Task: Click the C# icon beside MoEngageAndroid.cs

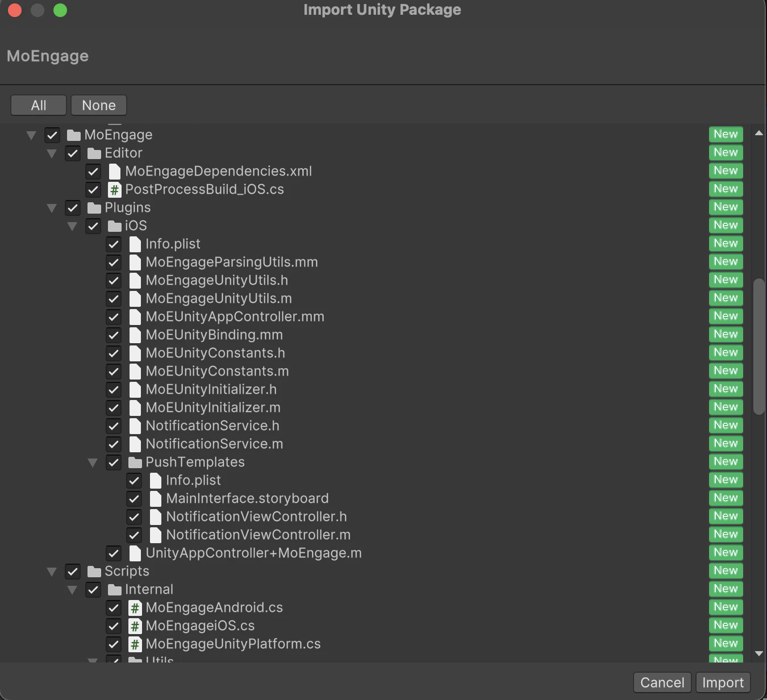Action: click(135, 607)
